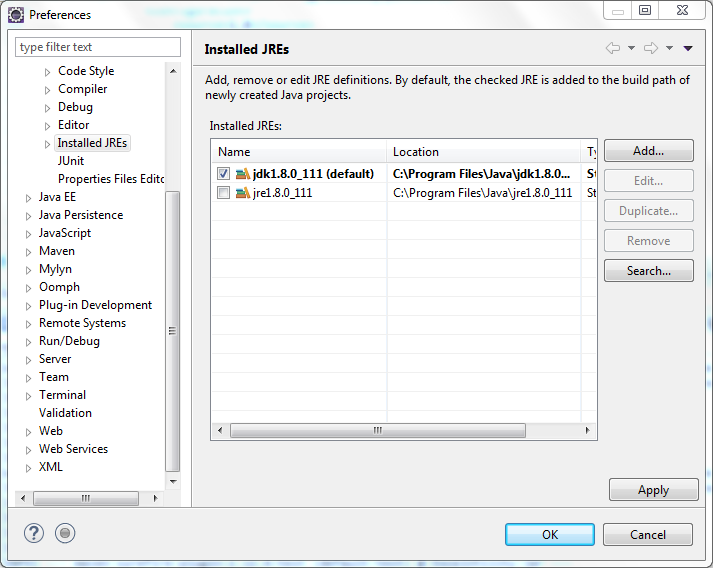The height and width of the screenshot is (568, 713).
Task: Expand the Editor tree node
Action: 47,126
